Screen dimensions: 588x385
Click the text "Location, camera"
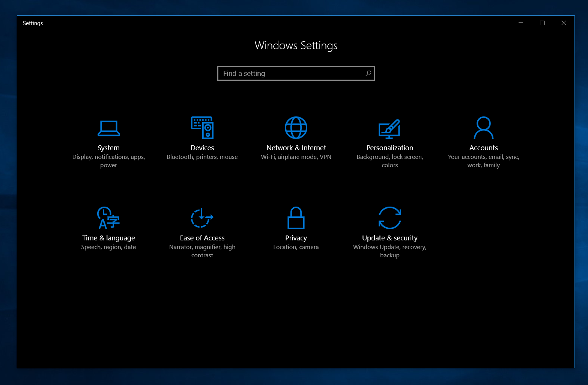click(x=296, y=247)
